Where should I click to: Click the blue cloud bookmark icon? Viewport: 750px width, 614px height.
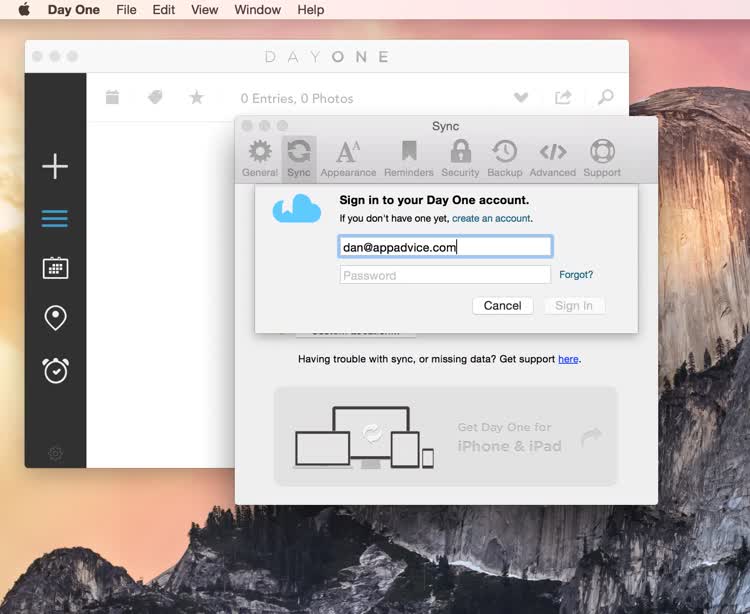tap(297, 208)
